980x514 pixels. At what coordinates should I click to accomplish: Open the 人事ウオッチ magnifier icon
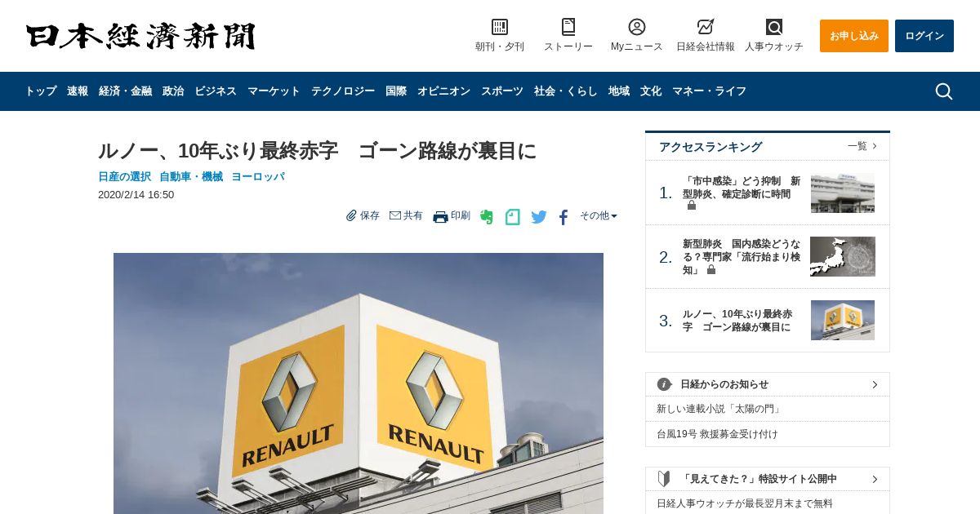[774, 27]
